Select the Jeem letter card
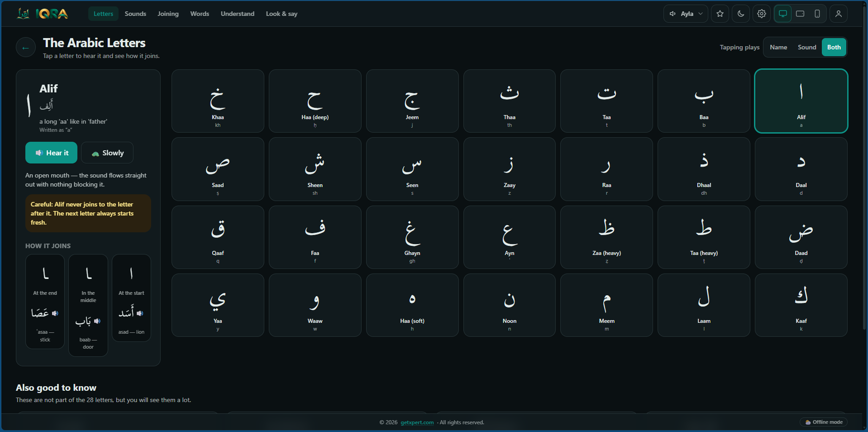868x432 pixels. click(x=412, y=101)
